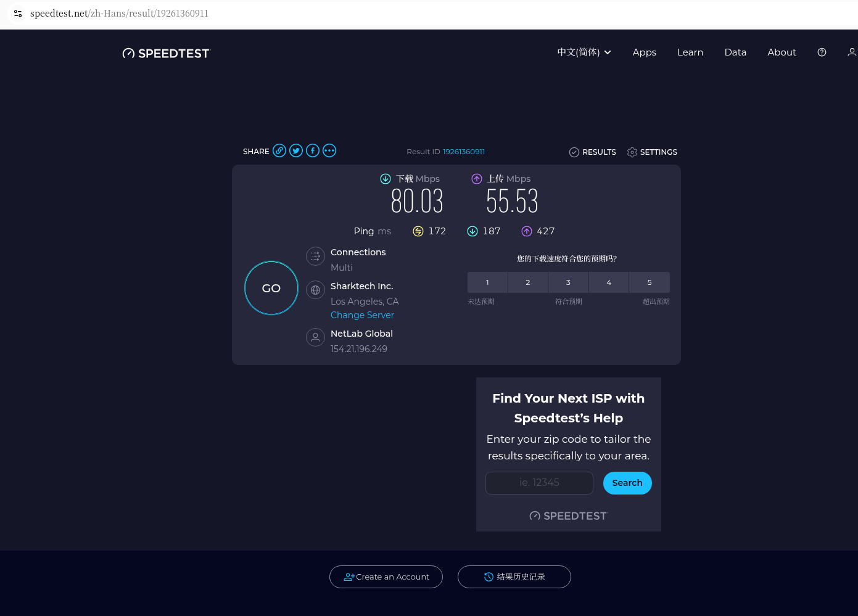Click the IP address 154.21.196.249
858x616 pixels.
click(359, 349)
